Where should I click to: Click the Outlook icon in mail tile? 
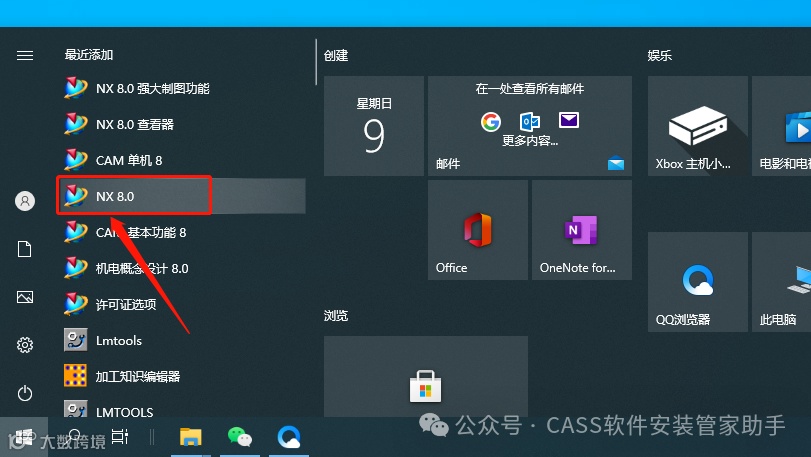click(x=530, y=122)
